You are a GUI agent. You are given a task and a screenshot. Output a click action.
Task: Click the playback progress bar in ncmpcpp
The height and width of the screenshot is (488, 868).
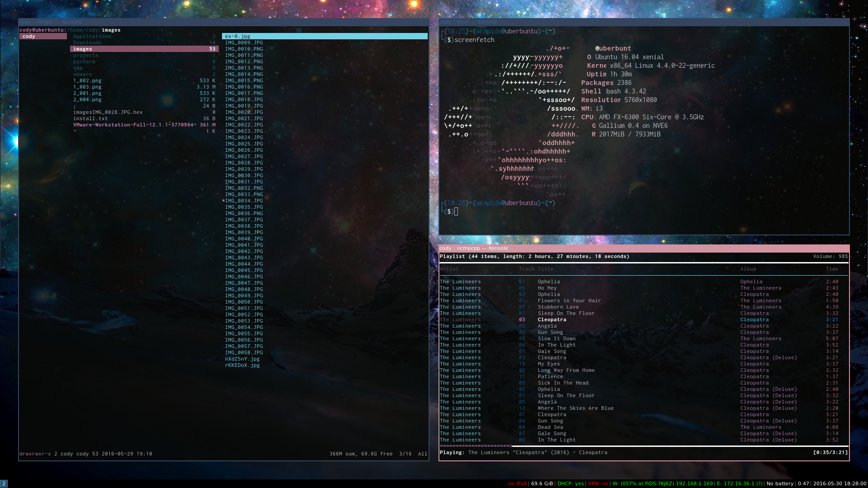(x=643, y=446)
